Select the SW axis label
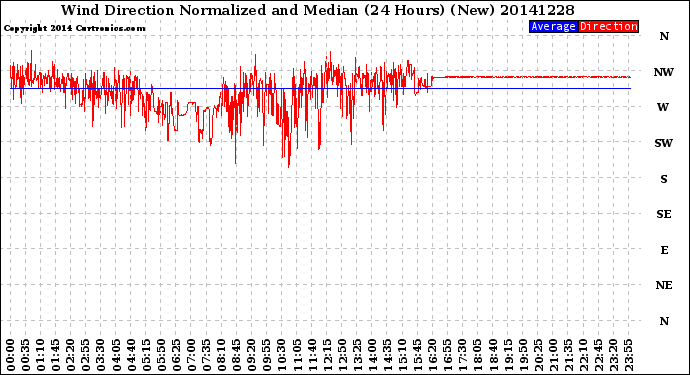The image size is (690, 375). [664, 143]
